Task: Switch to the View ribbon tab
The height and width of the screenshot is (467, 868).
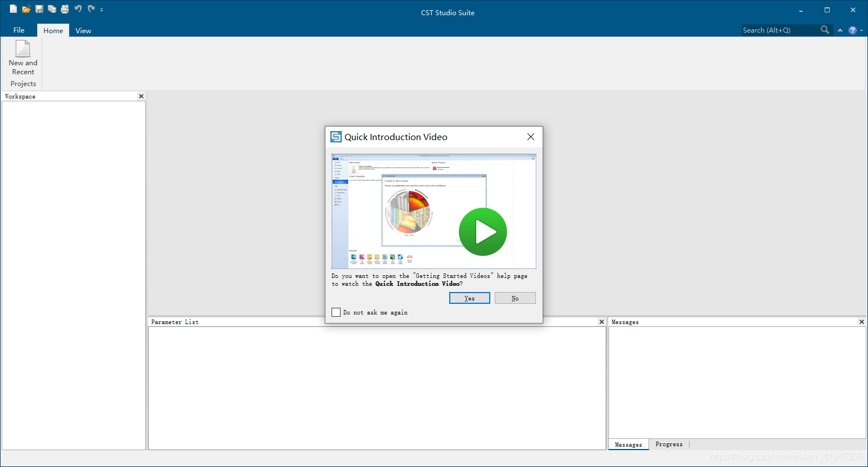Action: tap(83, 30)
